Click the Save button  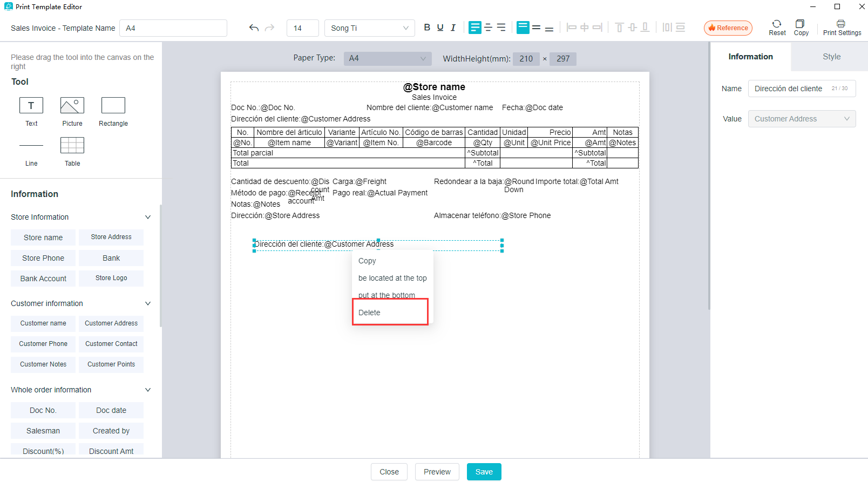click(x=484, y=472)
